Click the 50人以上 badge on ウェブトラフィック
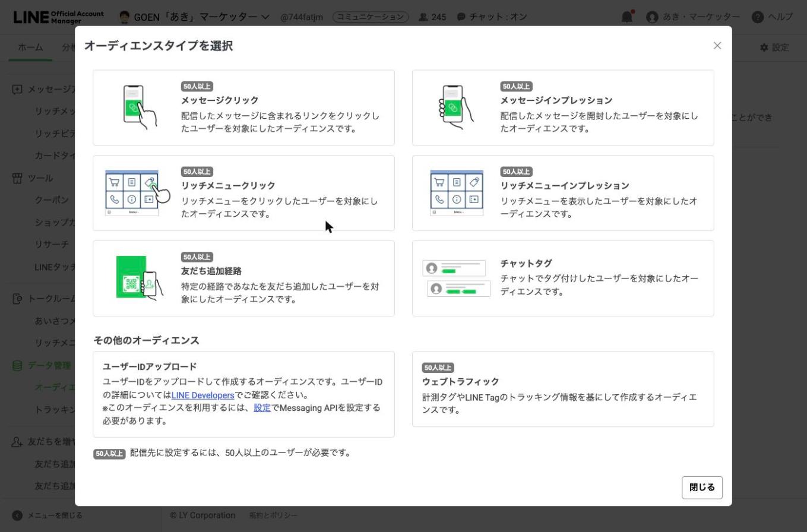This screenshot has height=532, width=807. (438, 368)
